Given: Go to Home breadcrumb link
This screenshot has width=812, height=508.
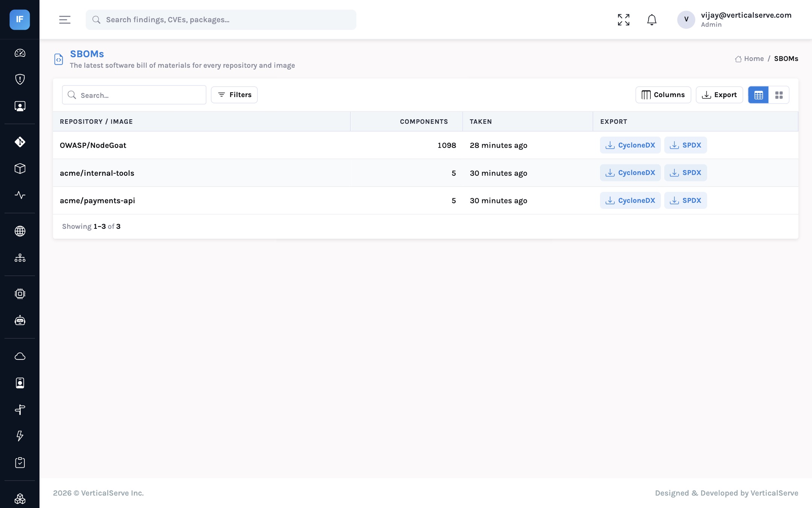Looking at the screenshot, I should [750, 59].
